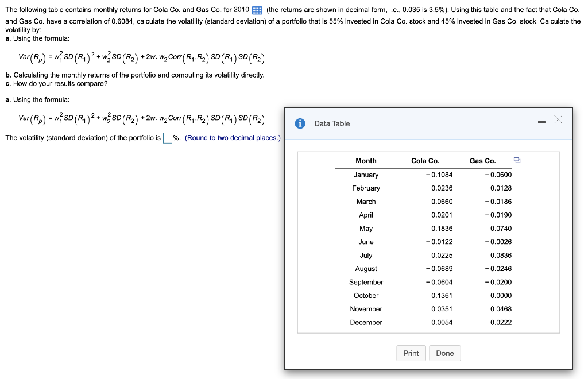
Task: Click Cola Co. September value -0.0604
Action: 439,283
